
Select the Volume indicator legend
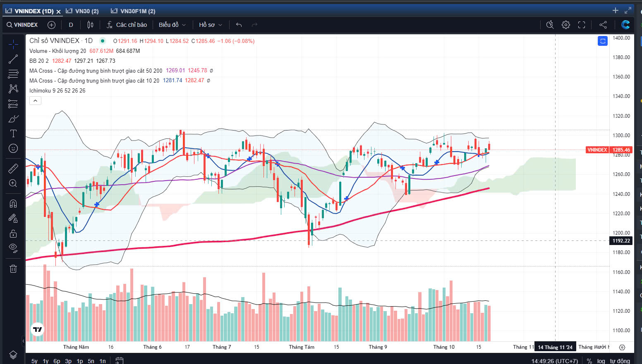tap(57, 51)
